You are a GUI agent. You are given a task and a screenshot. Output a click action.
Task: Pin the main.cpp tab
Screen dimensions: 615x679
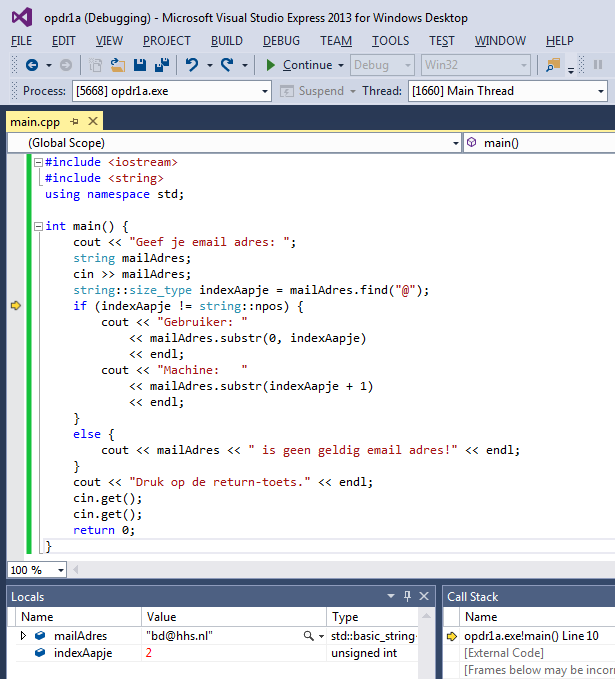(x=75, y=121)
